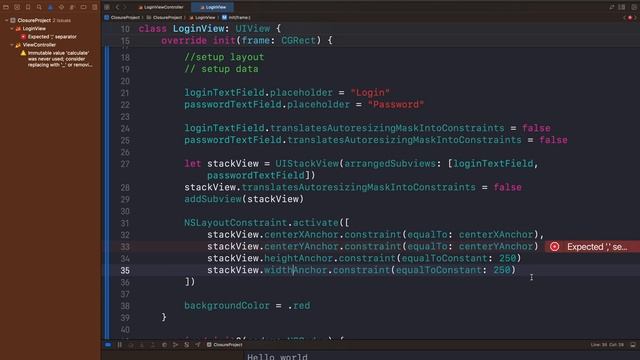Image resolution: width=640 pixels, height=360 pixels.
Task: Toggle breakpoints activation in debug bar
Action: coord(108,345)
